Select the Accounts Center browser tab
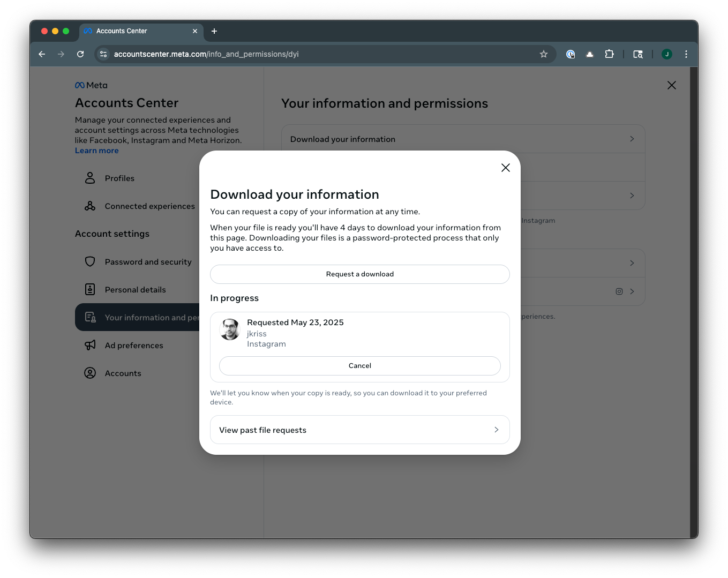 [141, 31]
